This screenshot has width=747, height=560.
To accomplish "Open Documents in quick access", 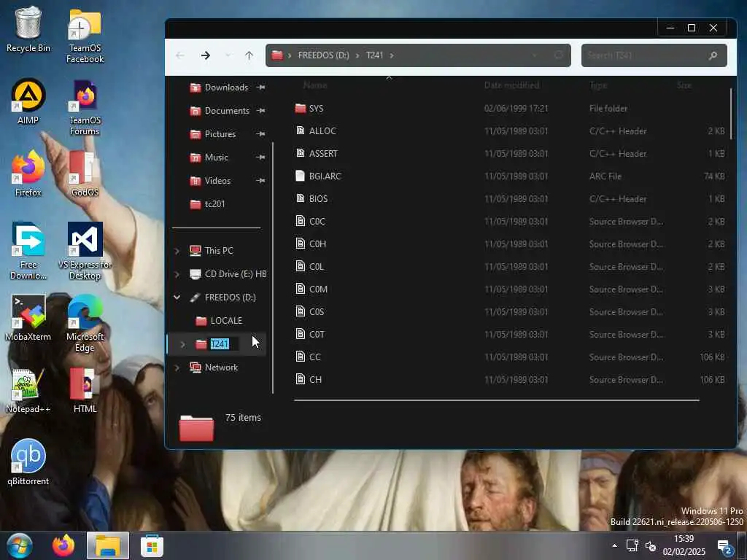I will [x=227, y=111].
